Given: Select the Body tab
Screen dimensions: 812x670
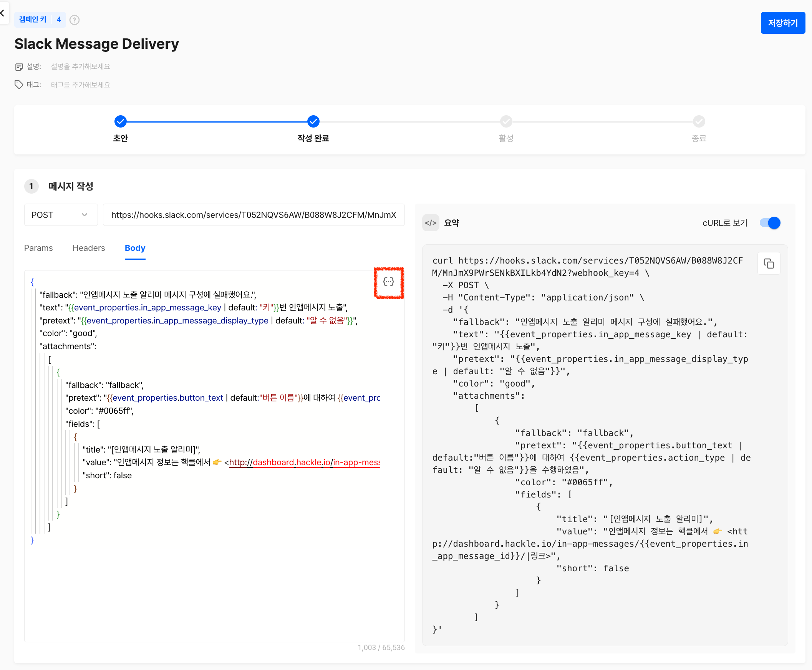Looking at the screenshot, I should [x=135, y=248].
